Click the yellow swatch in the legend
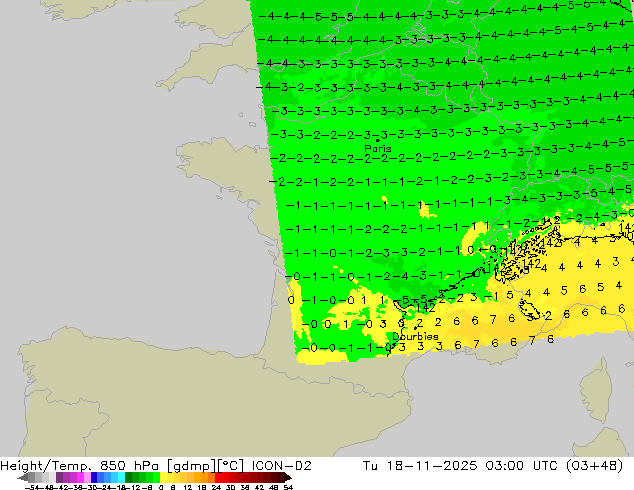 (163, 478)
